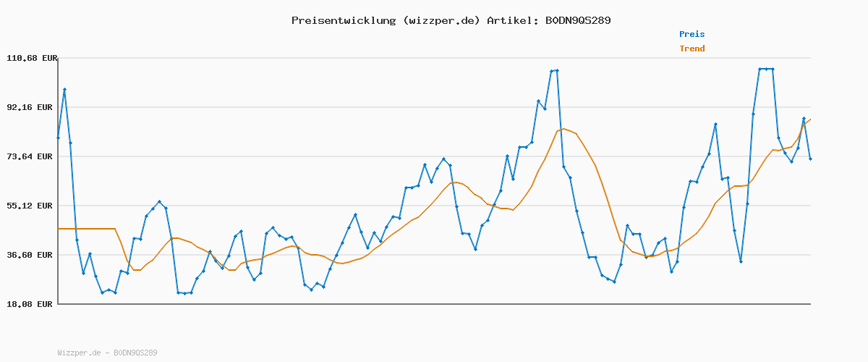This screenshot has width=868, height=362.
Task: Select the article ID B0DN9QS289 in the title
Action: point(577,20)
